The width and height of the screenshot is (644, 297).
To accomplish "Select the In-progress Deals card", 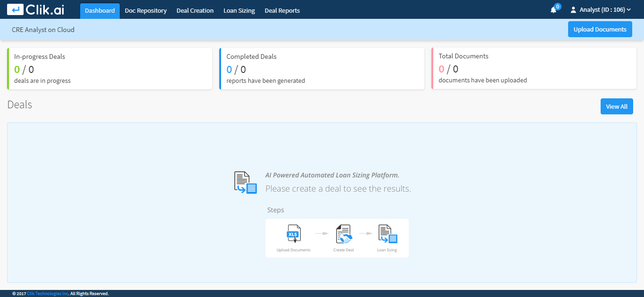I will 109,68.
